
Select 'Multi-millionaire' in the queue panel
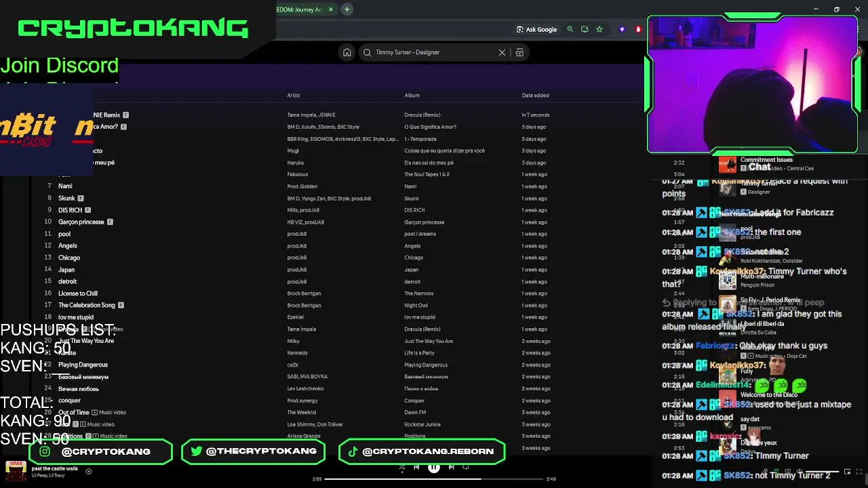point(762,277)
